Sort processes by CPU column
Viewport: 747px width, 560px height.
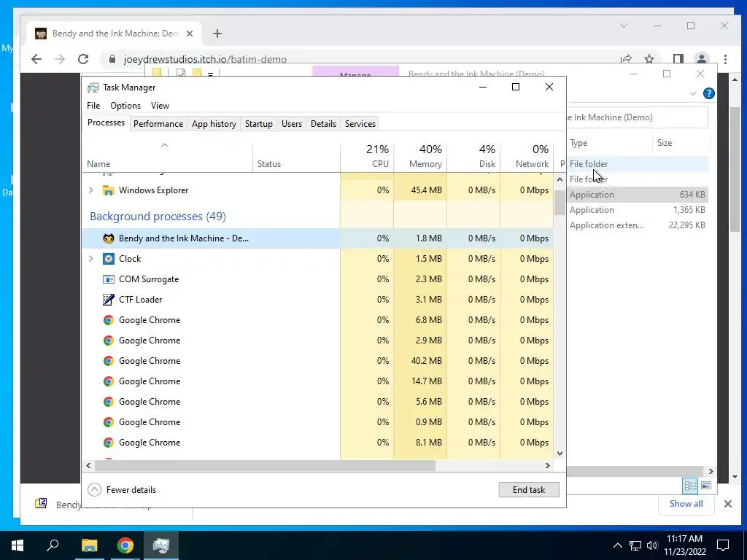(368, 156)
